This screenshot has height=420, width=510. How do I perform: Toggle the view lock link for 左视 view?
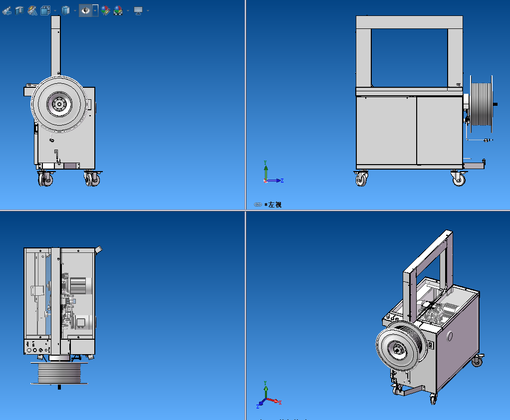tap(257, 204)
